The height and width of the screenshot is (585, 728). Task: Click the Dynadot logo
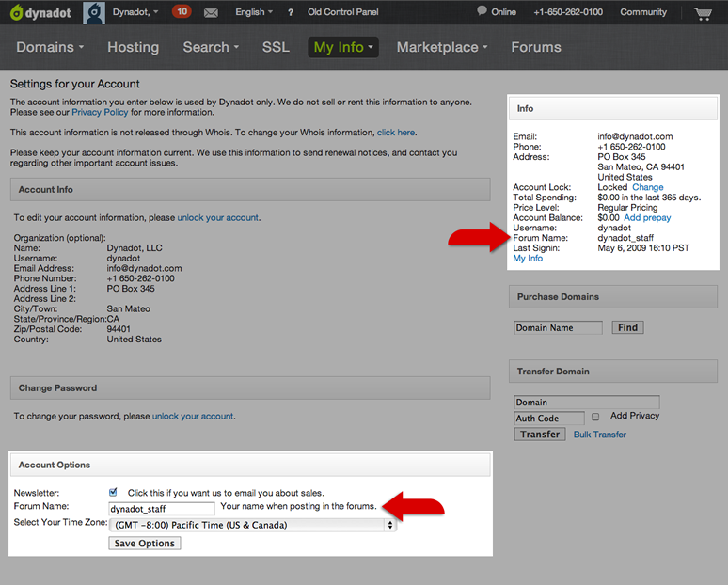(39, 12)
